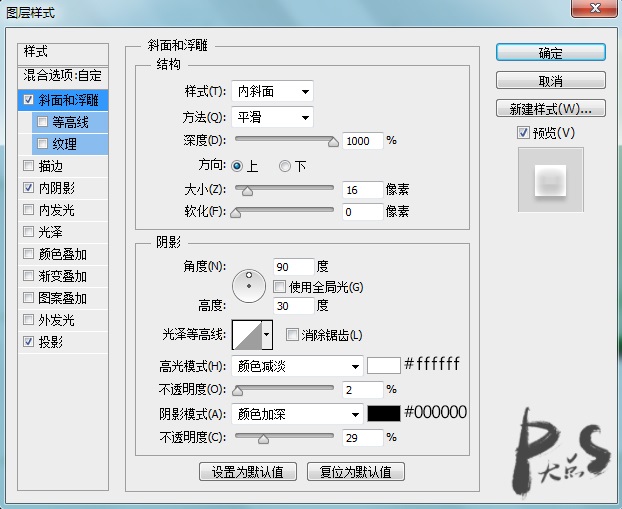The width and height of the screenshot is (622, 509).
Task: Select the 等高线 sub-entry label
Action: (x=70, y=122)
